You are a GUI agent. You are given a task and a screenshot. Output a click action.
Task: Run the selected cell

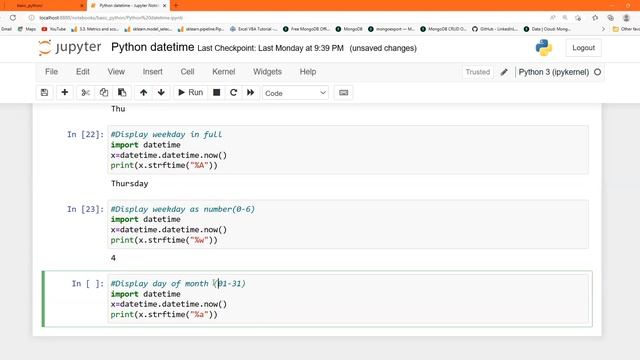(x=191, y=93)
